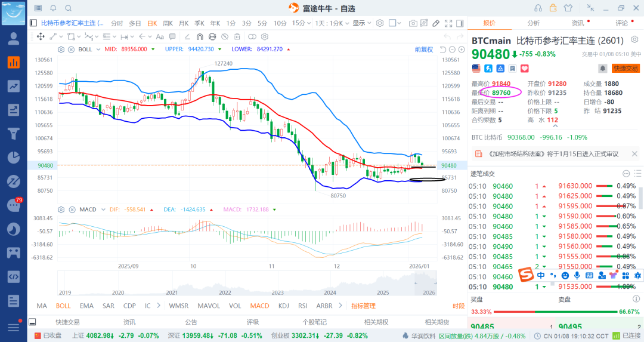Click the search magnifier in title bar
644x342 pixels.
click(x=68, y=8)
